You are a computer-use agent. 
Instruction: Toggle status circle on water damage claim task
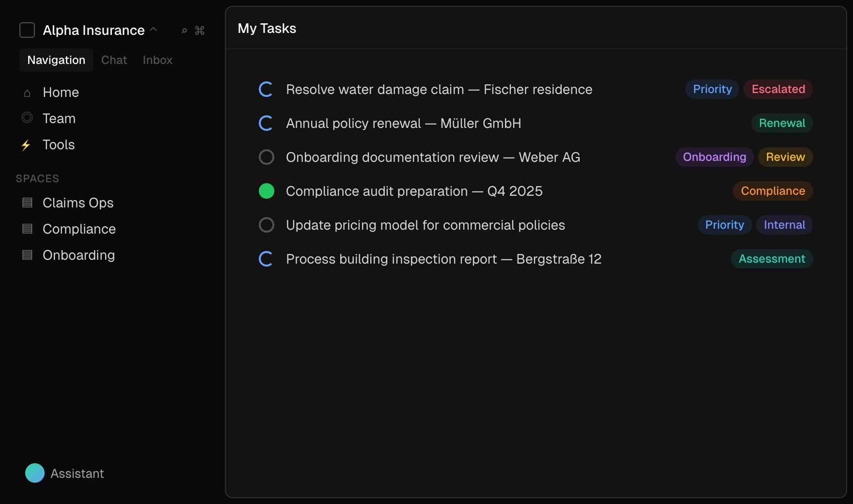(x=266, y=89)
